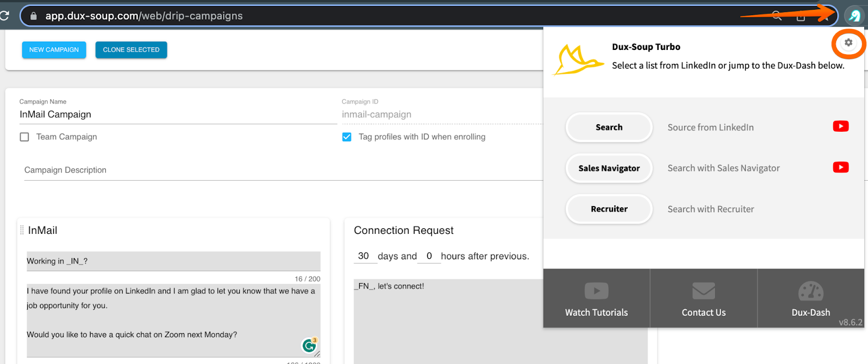The width and height of the screenshot is (868, 364).
Task: Click the Dux-Soup Turbo title
Action: click(x=646, y=47)
